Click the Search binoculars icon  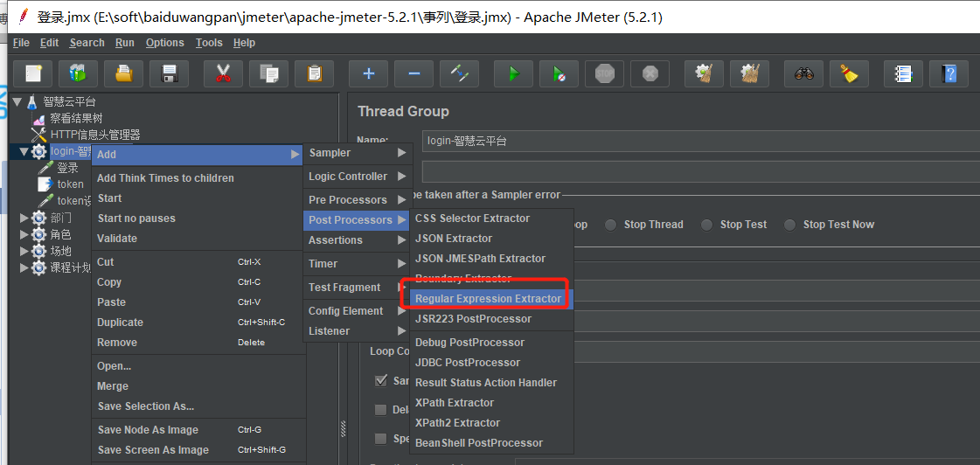[803, 73]
